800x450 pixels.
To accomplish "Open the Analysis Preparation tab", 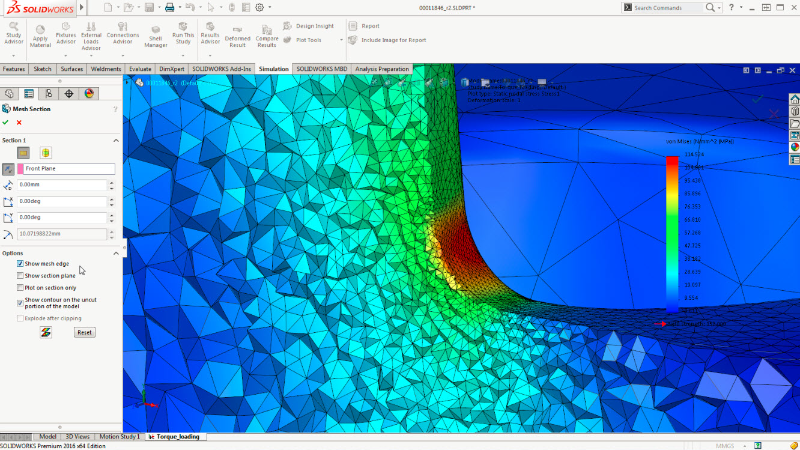I will pyautogui.click(x=381, y=69).
